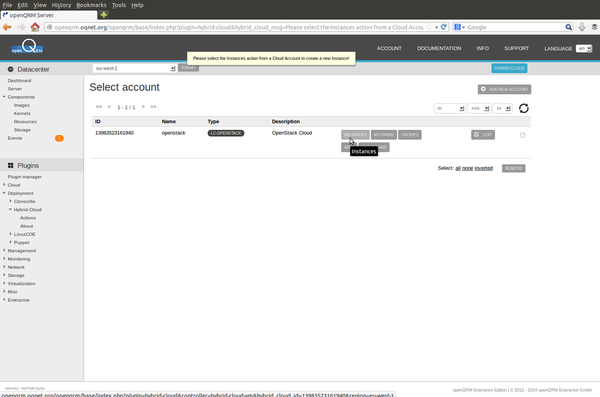Expand the Cloud plugin tree node

[5, 185]
